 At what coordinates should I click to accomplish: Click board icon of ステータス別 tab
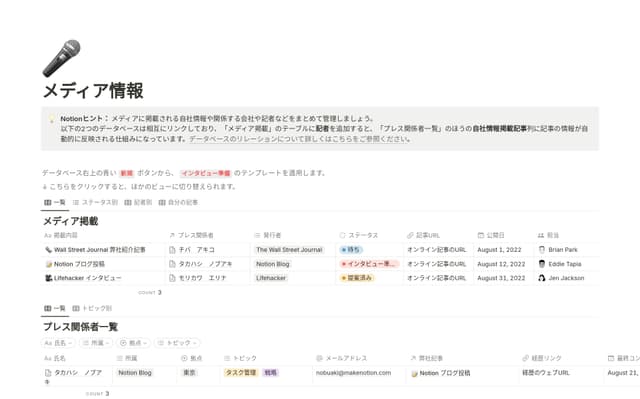[76, 202]
